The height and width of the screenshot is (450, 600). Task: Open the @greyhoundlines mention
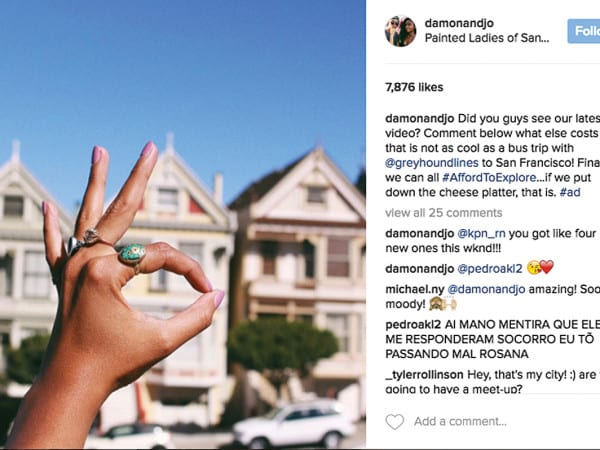[432, 163]
